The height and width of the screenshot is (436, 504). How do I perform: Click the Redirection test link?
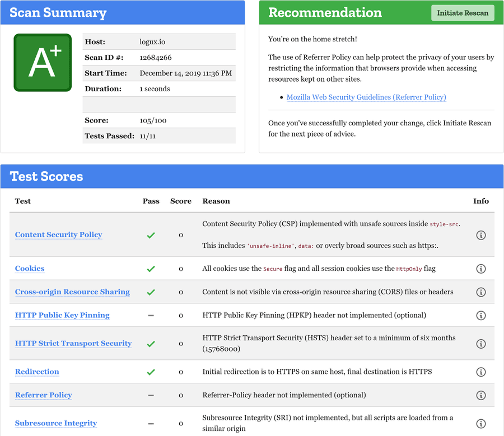37,372
